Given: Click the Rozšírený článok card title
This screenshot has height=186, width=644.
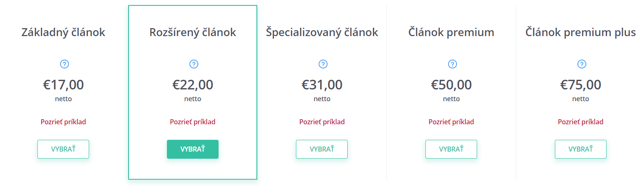Looking at the screenshot, I should [193, 32].
